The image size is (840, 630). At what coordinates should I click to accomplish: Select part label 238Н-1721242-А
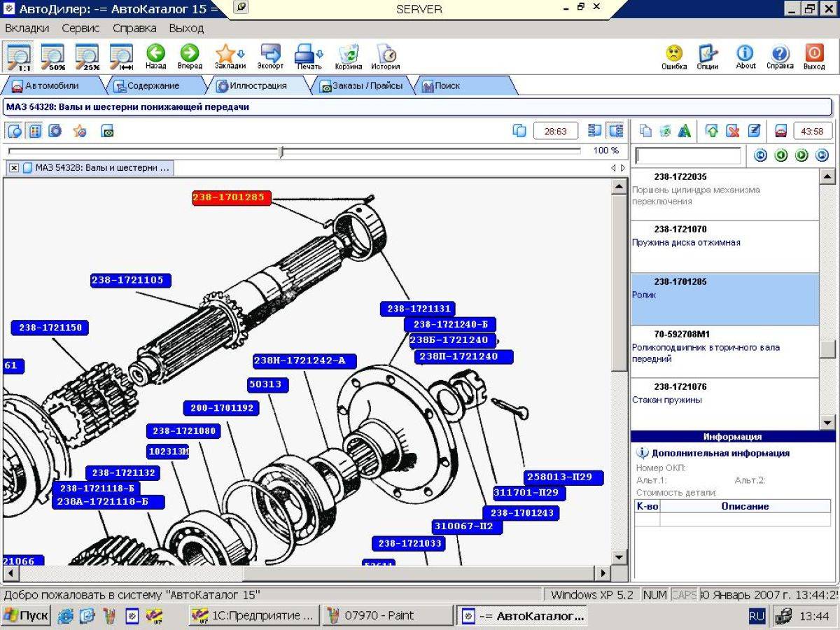[304, 361]
